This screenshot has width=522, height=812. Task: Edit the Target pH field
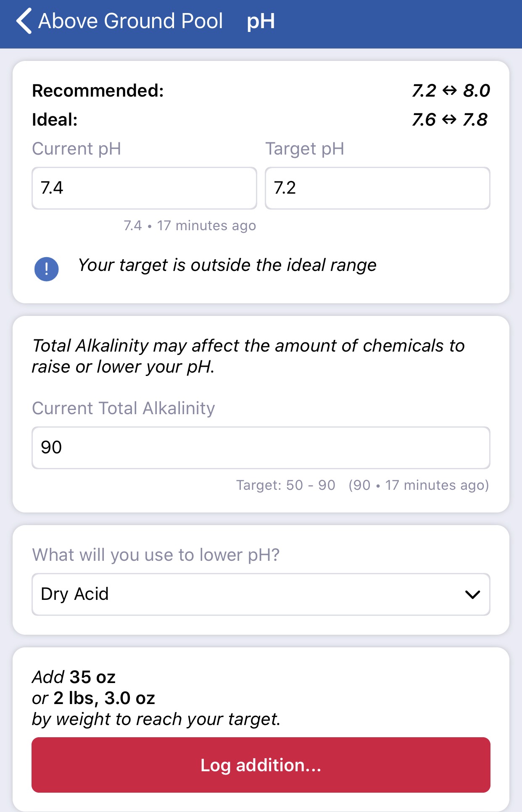pyautogui.click(x=377, y=188)
